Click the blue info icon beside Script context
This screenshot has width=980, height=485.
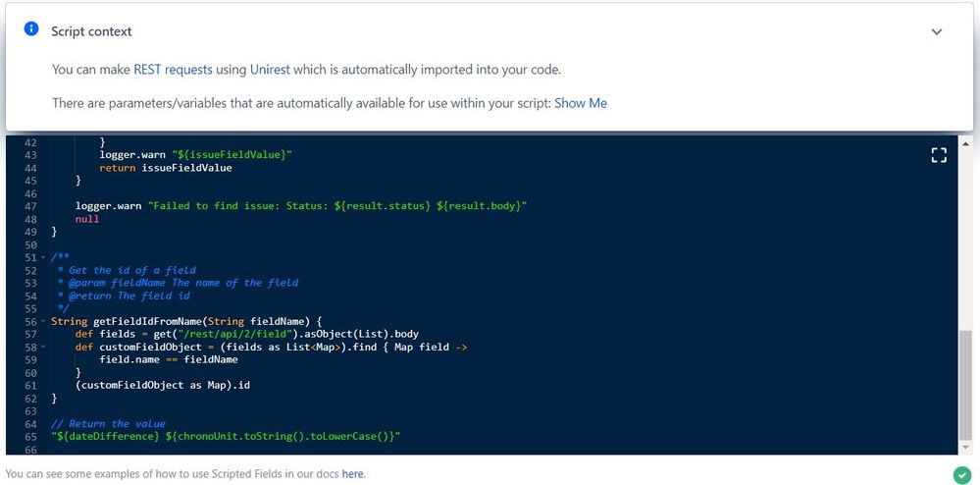pos(31,28)
